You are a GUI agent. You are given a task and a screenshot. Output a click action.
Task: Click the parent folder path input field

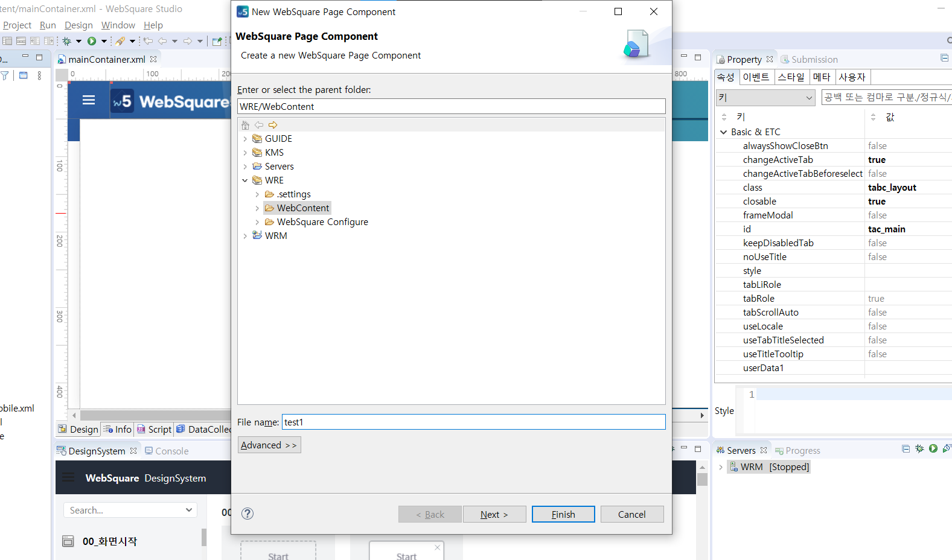452,106
